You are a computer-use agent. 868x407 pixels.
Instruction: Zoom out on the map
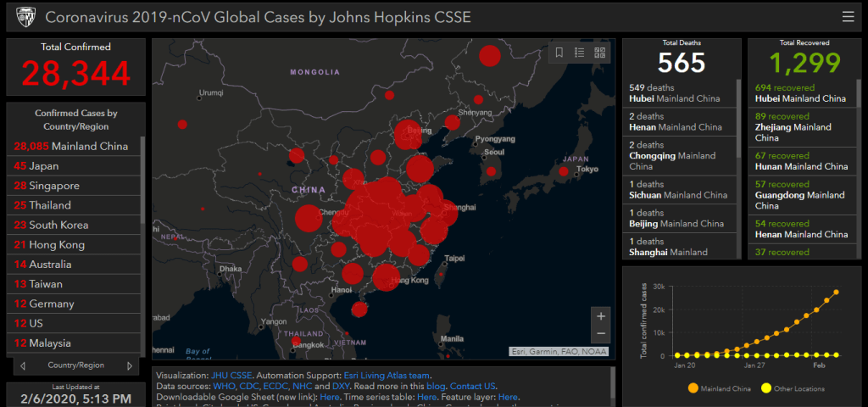601,334
